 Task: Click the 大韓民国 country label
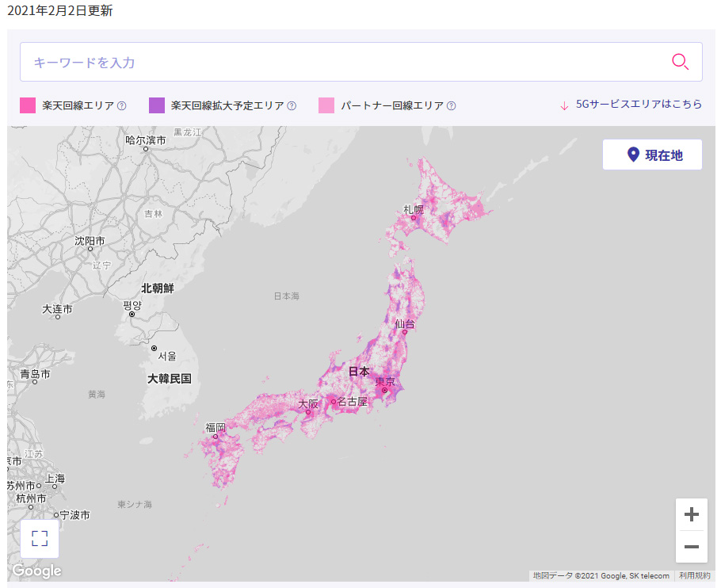pyautogui.click(x=170, y=378)
